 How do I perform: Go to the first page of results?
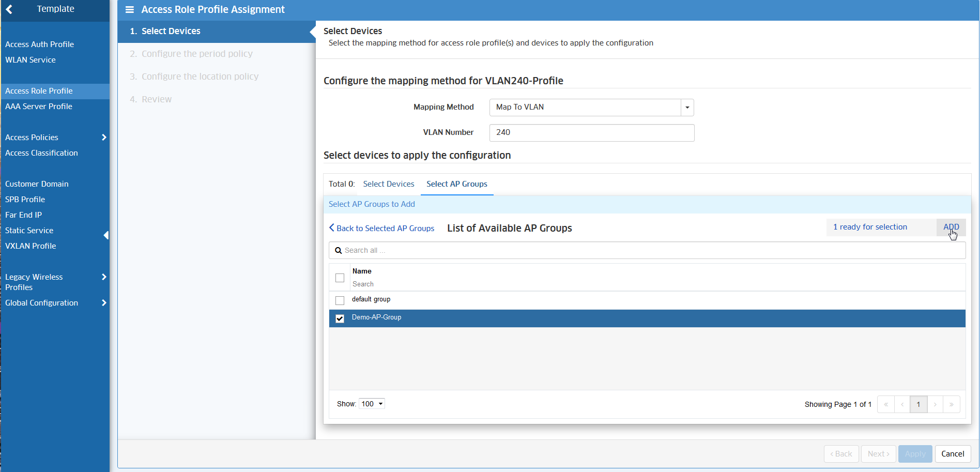point(886,404)
